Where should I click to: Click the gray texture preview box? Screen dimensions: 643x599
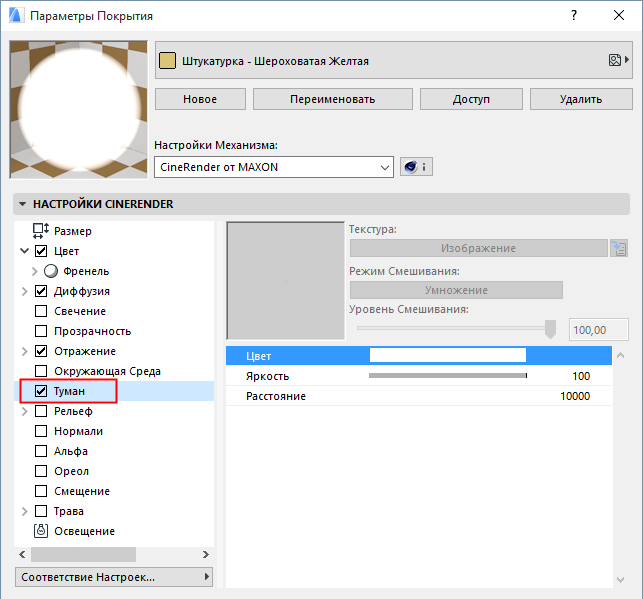[x=285, y=281]
